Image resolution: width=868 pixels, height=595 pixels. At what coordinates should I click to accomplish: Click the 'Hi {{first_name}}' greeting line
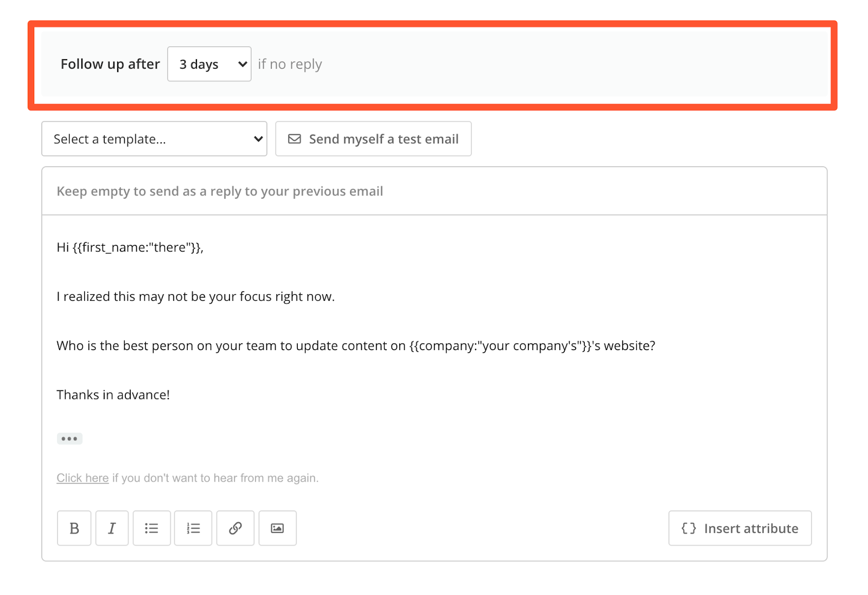(x=130, y=248)
